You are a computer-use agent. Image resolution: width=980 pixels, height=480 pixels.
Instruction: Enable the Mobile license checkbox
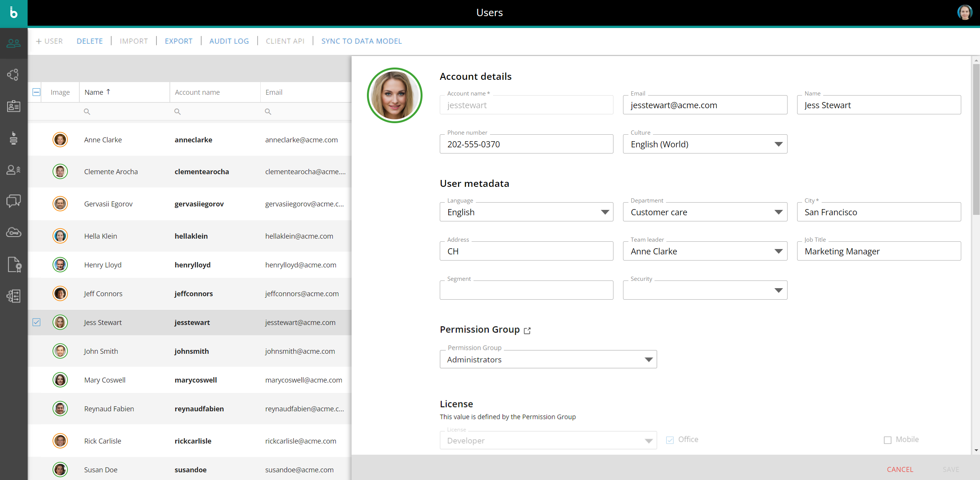coord(888,440)
